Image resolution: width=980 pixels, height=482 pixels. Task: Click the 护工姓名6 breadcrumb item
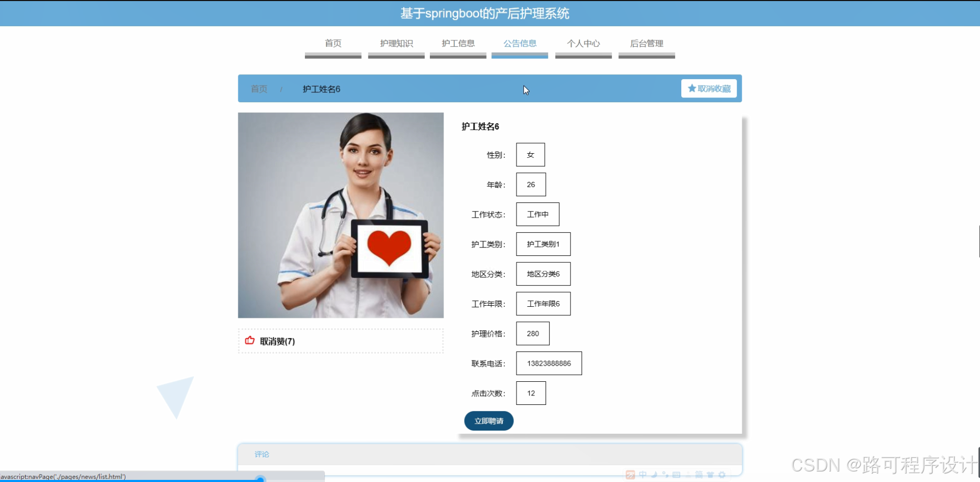pyautogui.click(x=321, y=89)
